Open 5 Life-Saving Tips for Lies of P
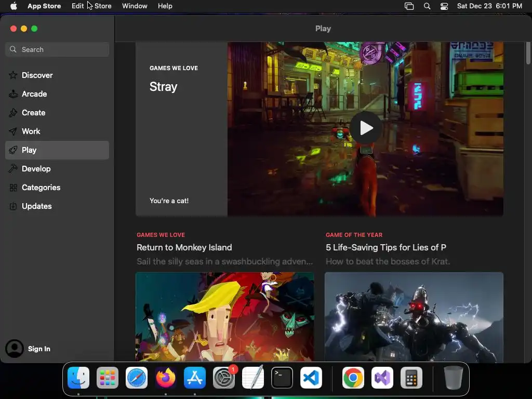The image size is (532, 399). (386, 247)
